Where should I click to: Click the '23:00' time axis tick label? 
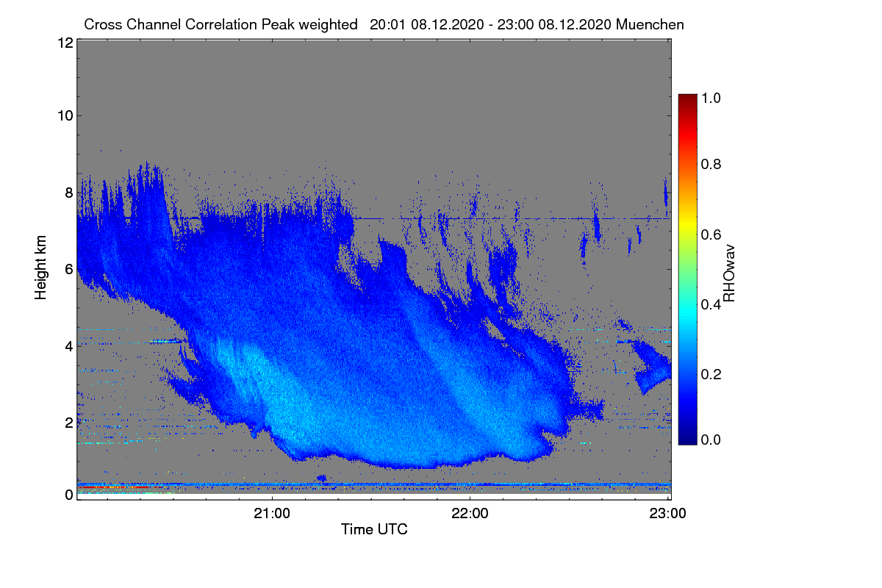tap(667, 514)
